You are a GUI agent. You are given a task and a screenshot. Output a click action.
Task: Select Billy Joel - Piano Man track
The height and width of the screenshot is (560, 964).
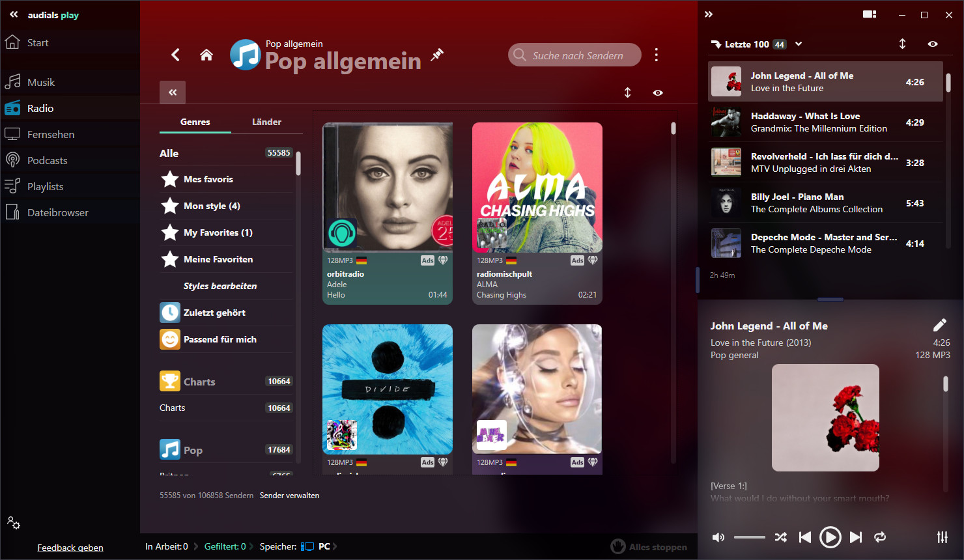point(825,203)
